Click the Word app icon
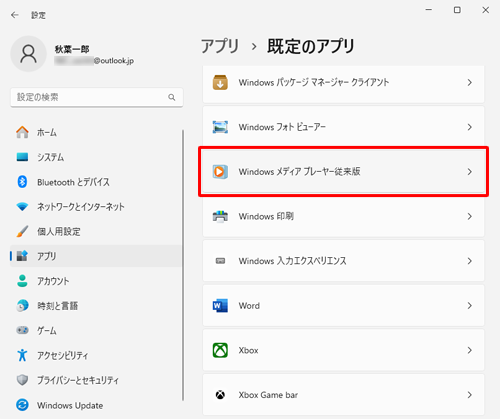 pos(220,306)
